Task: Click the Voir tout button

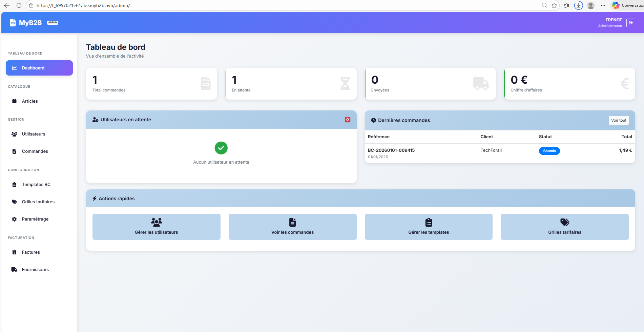Action: click(618, 120)
